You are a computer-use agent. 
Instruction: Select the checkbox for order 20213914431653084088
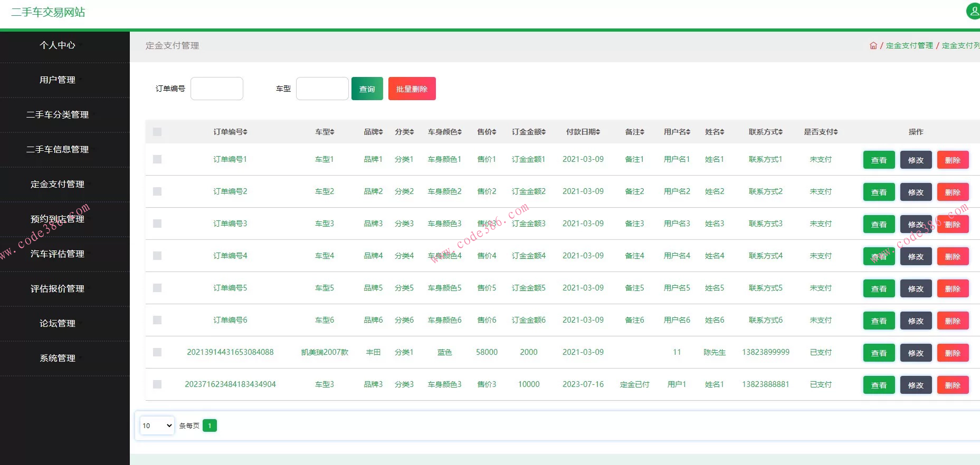click(157, 352)
